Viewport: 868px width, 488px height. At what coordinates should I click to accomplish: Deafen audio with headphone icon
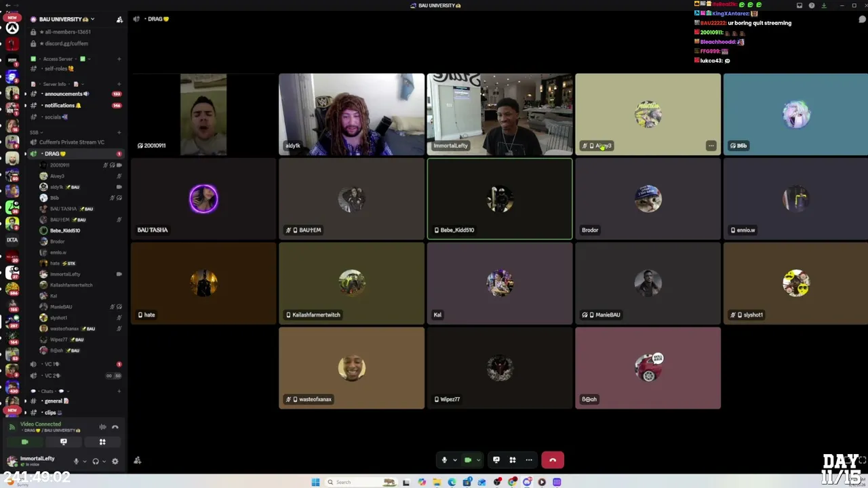[x=96, y=462]
